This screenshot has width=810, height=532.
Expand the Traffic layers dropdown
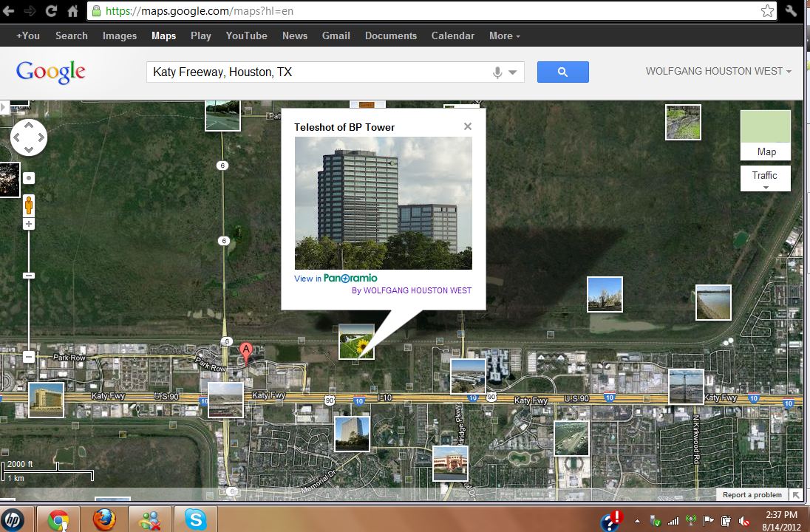coord(765,179)
